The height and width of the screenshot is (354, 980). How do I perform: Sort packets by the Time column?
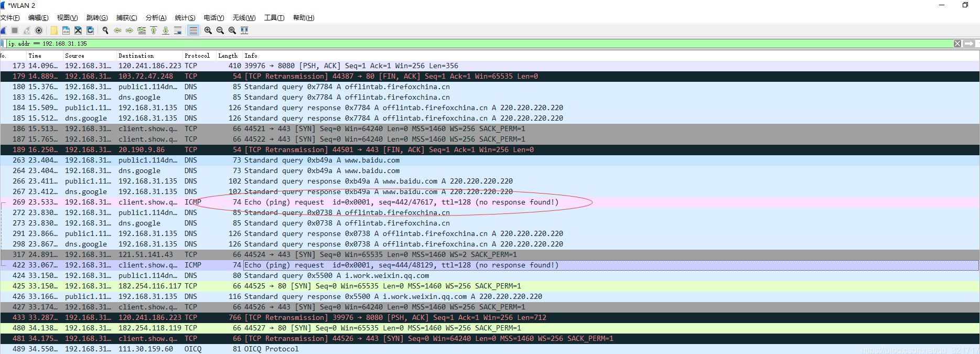45,56
